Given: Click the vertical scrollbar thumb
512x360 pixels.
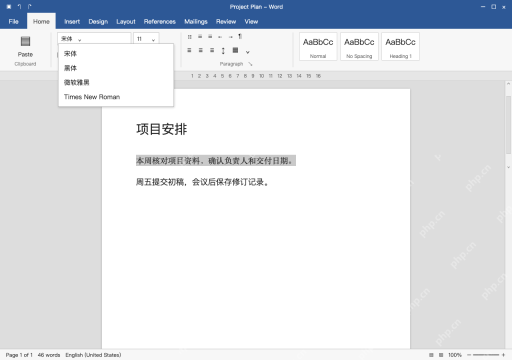Looking at the screenshot, I should (508, 125).
